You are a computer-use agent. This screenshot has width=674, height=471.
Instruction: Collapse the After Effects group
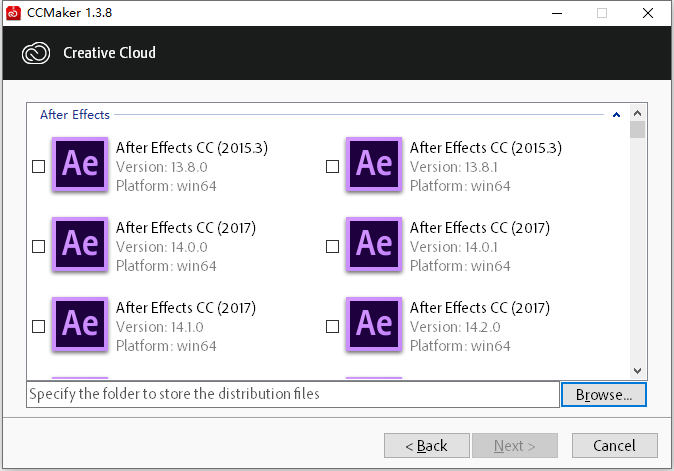coord(616,115)
